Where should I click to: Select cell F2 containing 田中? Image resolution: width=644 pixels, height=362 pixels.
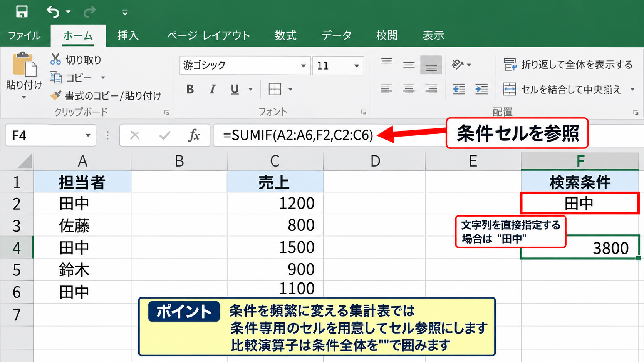[x=580, y=203]
